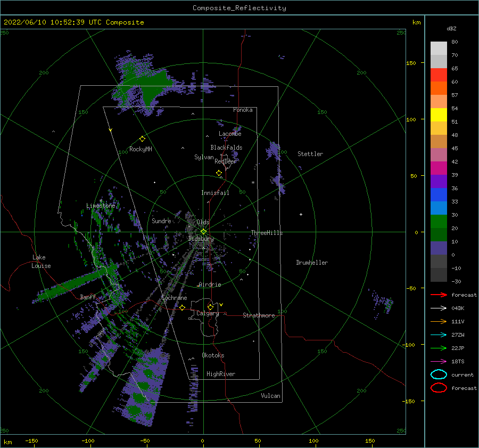Click the green 22JP arrow icon
The width and height of the screenshot is (479, 448).
pos(439,348)
